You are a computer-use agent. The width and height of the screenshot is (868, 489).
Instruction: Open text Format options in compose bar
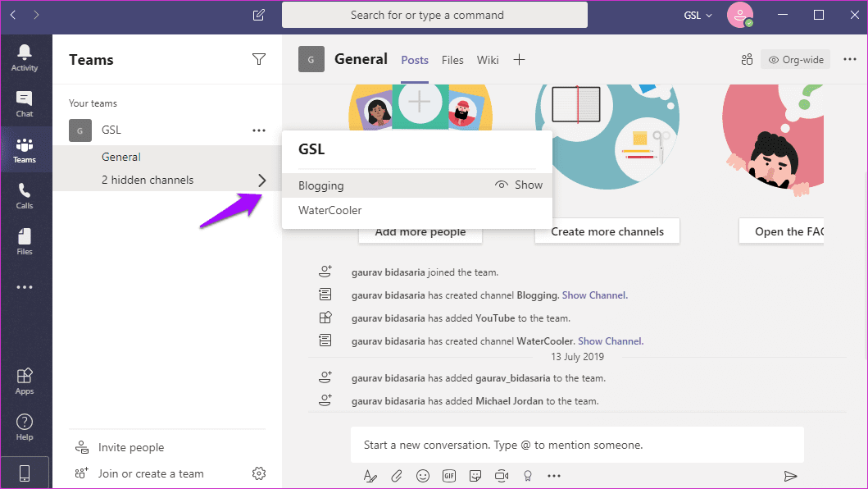click(x=370, y=476)
